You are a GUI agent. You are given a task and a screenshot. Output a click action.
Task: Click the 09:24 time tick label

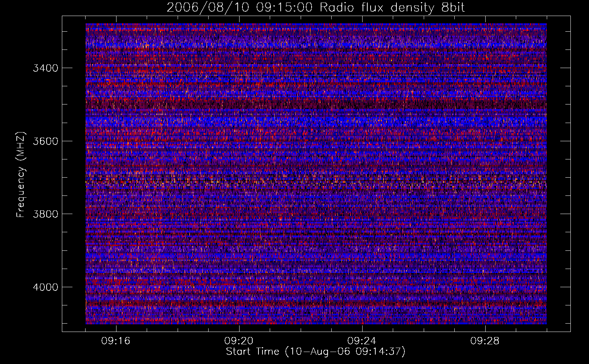point(362,341)
